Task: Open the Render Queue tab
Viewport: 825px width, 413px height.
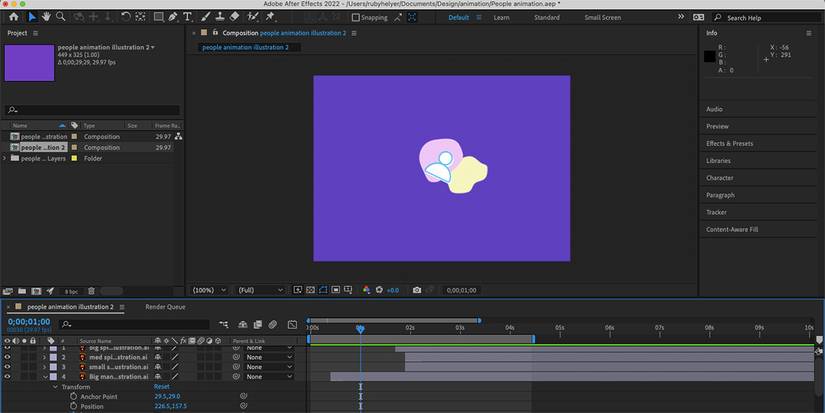Action: click(165, 307)
